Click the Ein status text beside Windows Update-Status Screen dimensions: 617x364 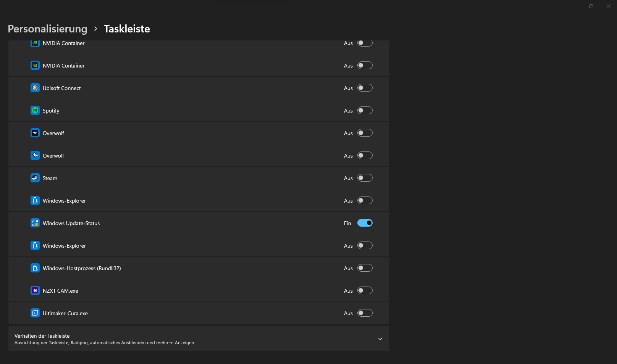pyautogui.click(x=347, y=223)
